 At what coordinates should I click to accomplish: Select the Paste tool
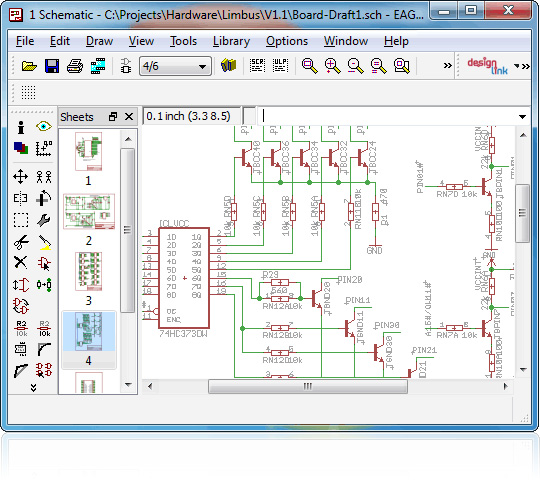(44, 242)
